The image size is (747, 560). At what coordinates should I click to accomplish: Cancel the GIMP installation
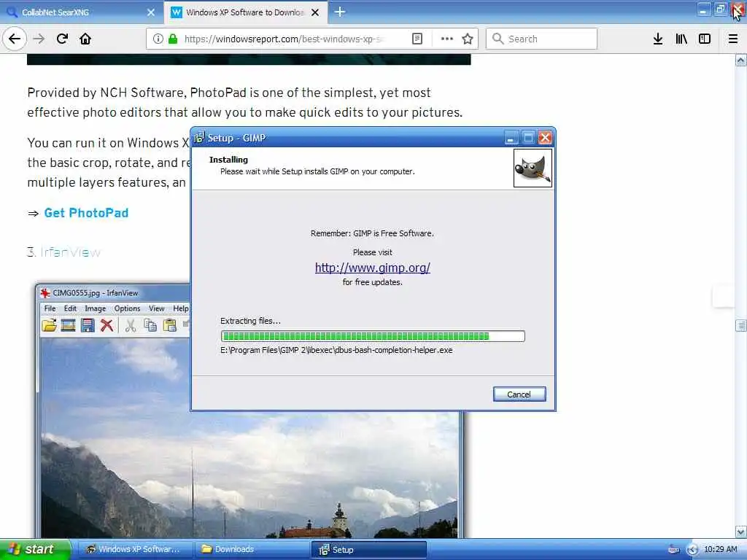pos(519,394)
